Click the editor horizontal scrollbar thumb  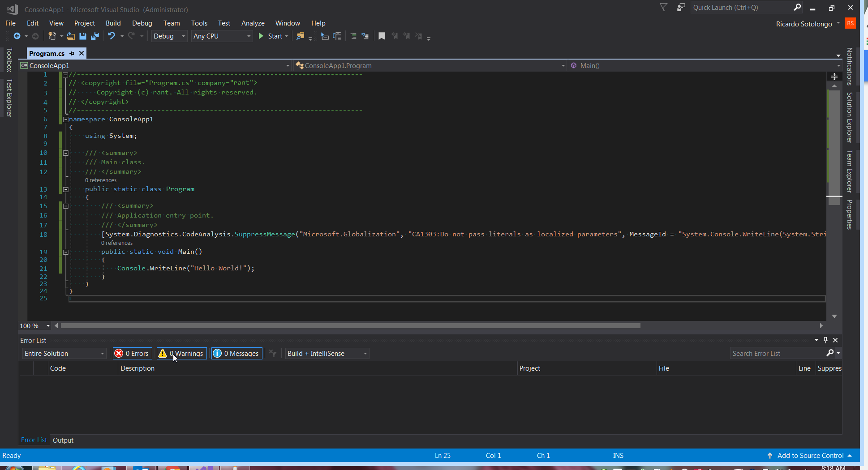[350, 326]
